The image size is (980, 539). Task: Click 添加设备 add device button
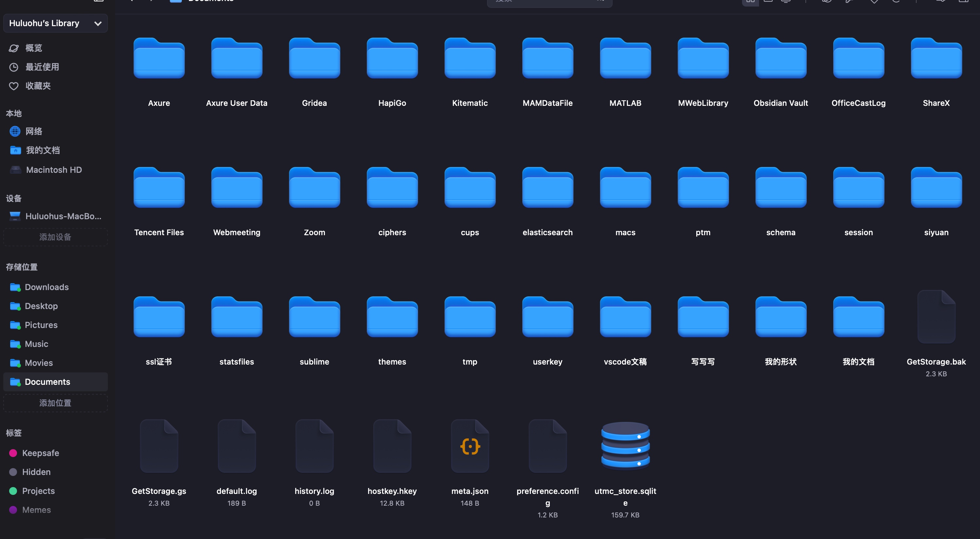point(55,237)
